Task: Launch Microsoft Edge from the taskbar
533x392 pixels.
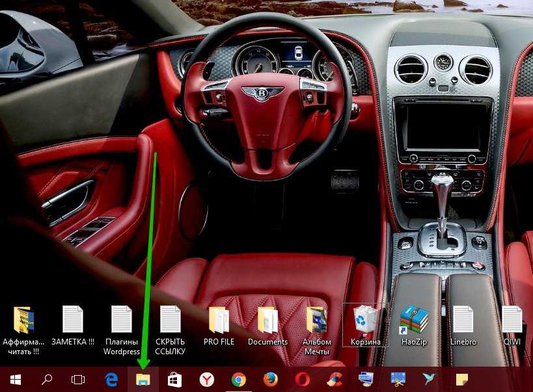Action: (x=111, y=380)
